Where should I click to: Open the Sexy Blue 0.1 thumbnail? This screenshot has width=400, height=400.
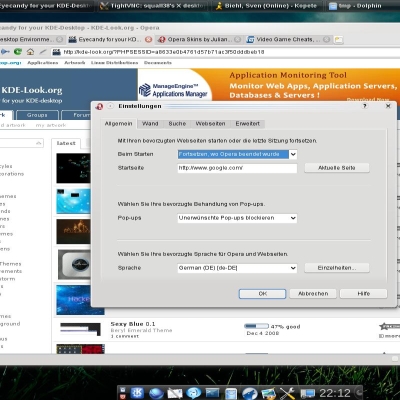[80, 329]
